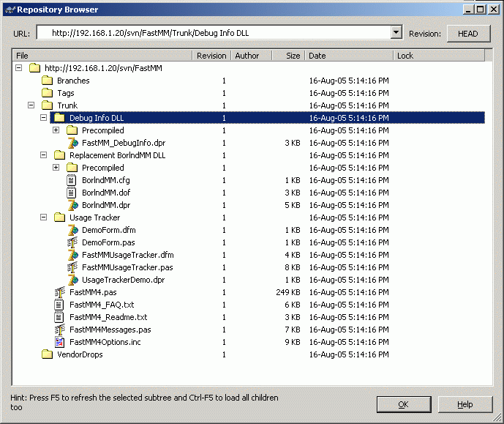Collapse the Debug Info DLL node
Viewport: 504px width, 424px height.
pyautogui.click(x=44, y=118)
